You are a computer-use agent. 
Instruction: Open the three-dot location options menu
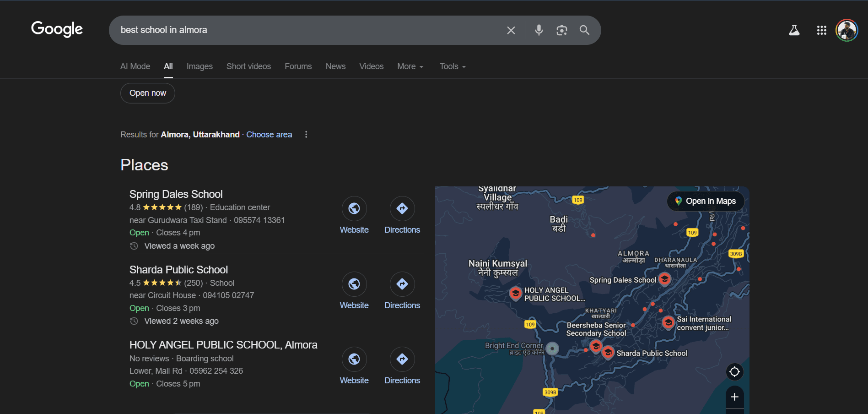(x=306, y=135)
